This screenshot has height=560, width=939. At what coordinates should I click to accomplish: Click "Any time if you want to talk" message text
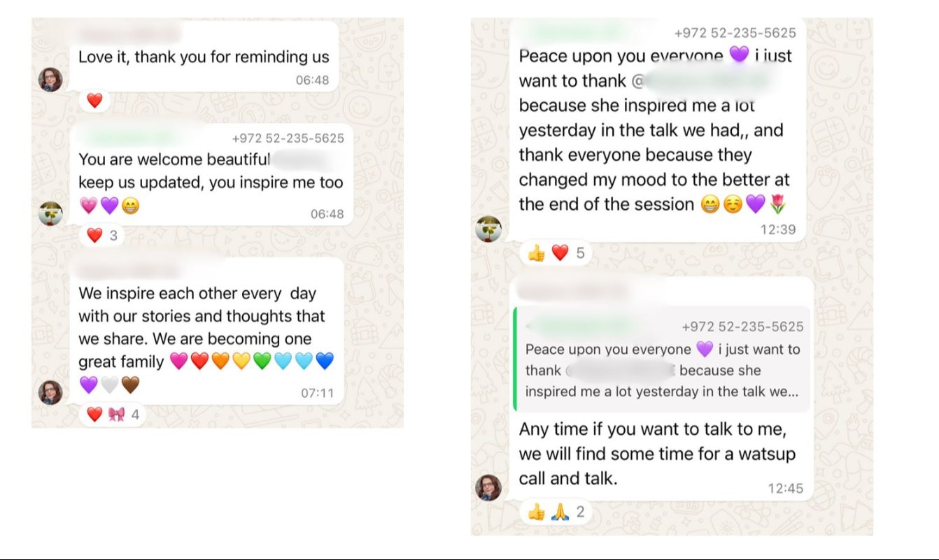tap(656, 454)
